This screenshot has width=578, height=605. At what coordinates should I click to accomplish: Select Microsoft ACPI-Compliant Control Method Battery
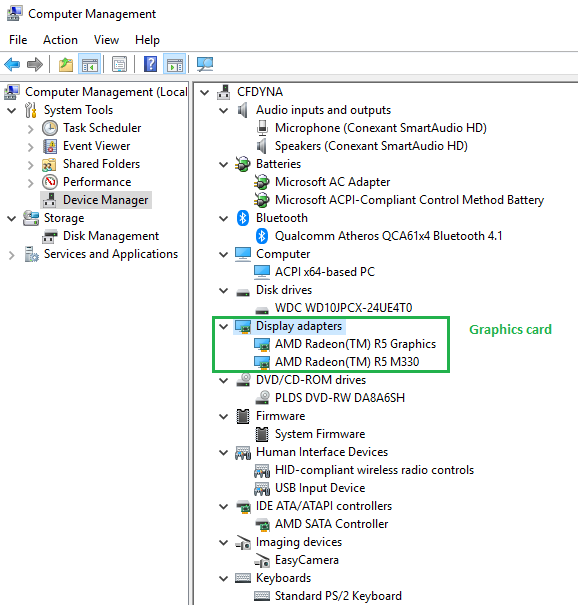(x=409, y=200)
